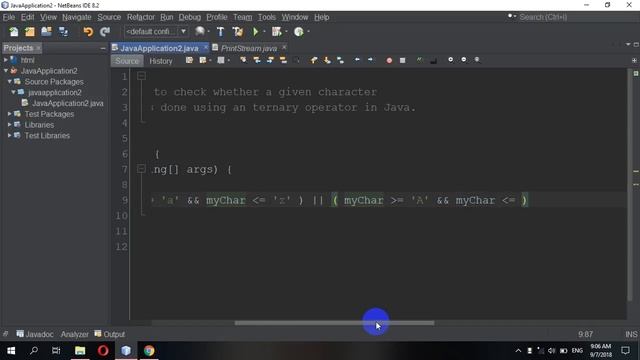
Task: Collapse the code fold at line 7
Action: [141, 169]
